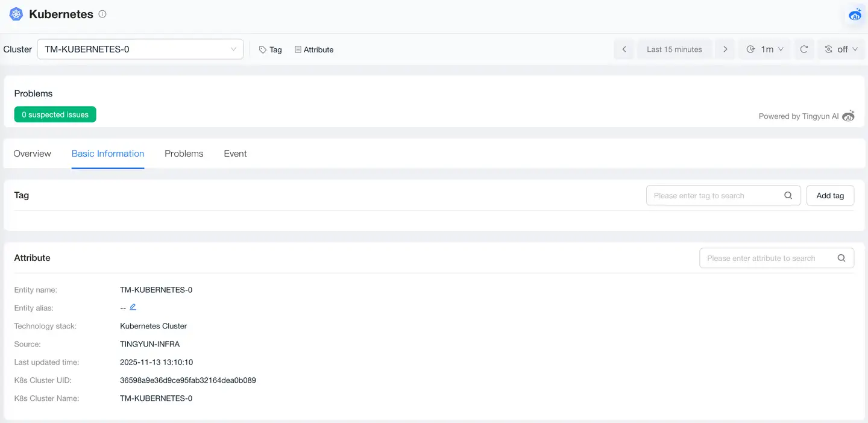Open the Cluster TM-KUBERNETES-0 dropdown
The width and height of the screenshot is (868, 423).
click(140, 49)
